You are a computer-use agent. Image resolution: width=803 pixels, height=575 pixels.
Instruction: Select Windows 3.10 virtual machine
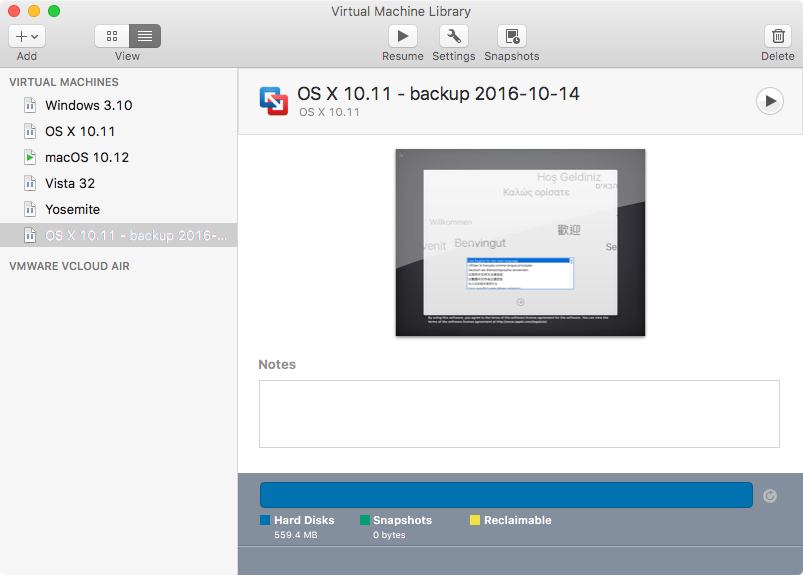(x=118, y=105)
